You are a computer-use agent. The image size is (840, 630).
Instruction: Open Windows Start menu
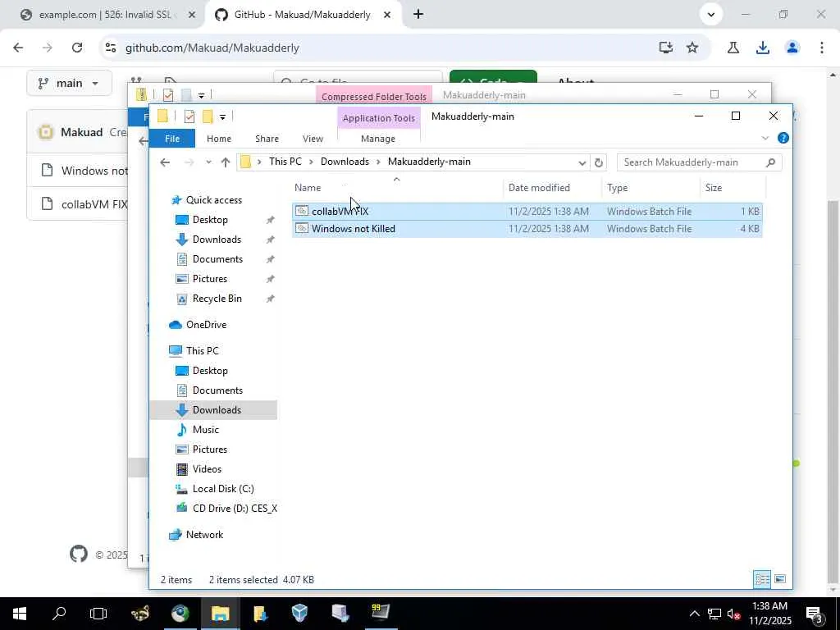20,614
